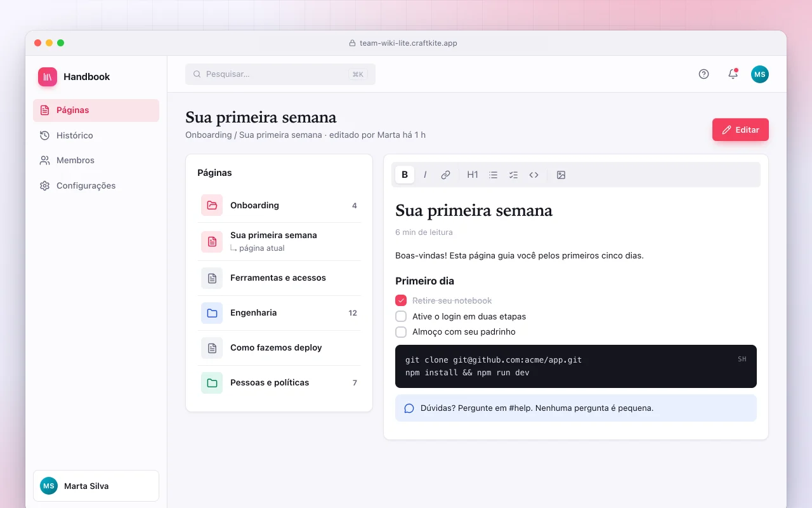Click the Handbook logo icon
This screenshot has width=812, height=508.
(x=48, y=77)
